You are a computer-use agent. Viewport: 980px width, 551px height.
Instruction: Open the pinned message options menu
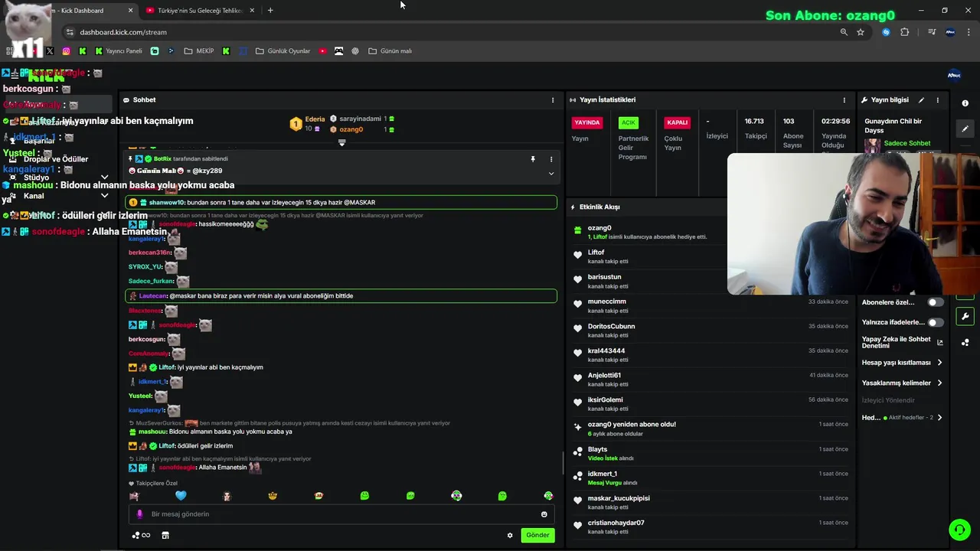pos(550,159)
